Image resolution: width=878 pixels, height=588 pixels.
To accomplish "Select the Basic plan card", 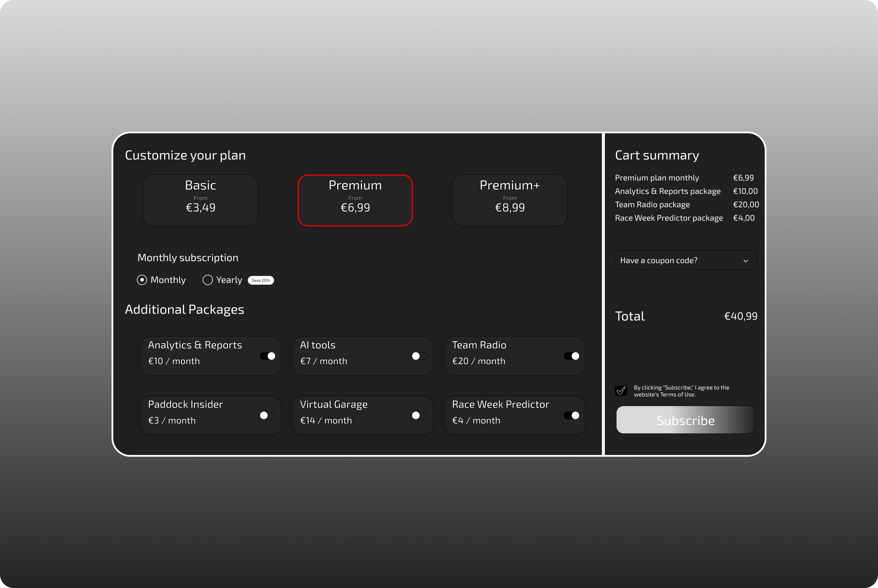I will click(x=200, y=200).
